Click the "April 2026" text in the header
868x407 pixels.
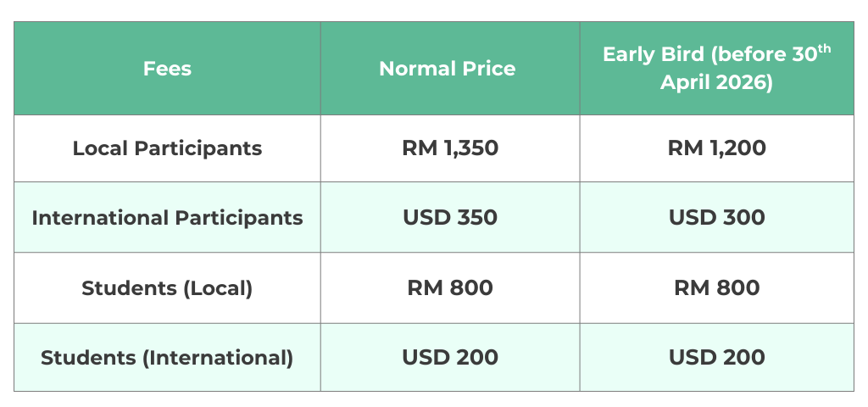[x=716, y=83]
